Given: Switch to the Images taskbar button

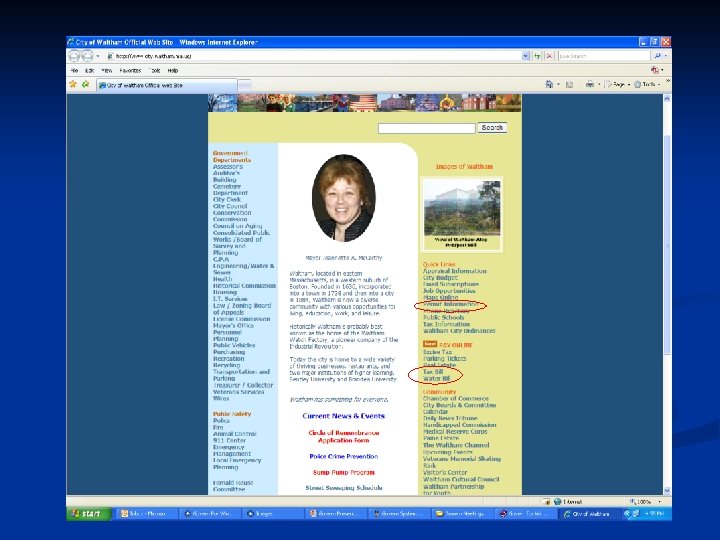Looking at the screenshot, I should (x=272, y=513).
